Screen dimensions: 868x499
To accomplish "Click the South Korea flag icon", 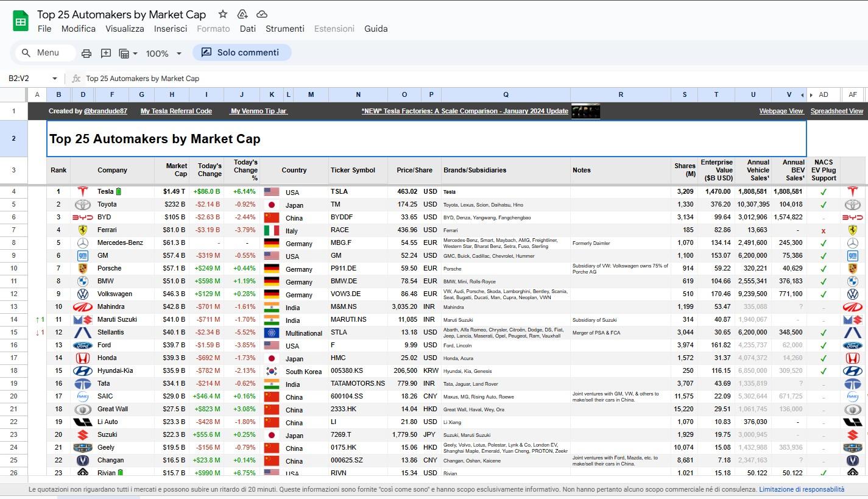I will point(272,371).
